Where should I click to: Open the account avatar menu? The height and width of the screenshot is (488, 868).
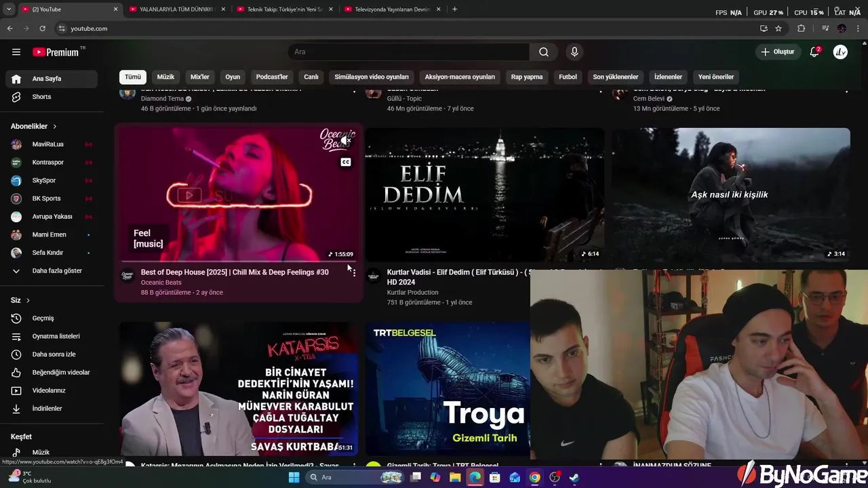(x=840, y=52)
